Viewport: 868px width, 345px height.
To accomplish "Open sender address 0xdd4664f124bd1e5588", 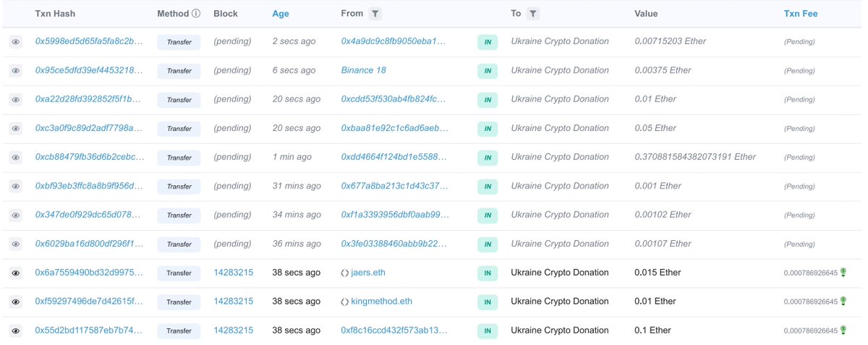I will 395,157.
